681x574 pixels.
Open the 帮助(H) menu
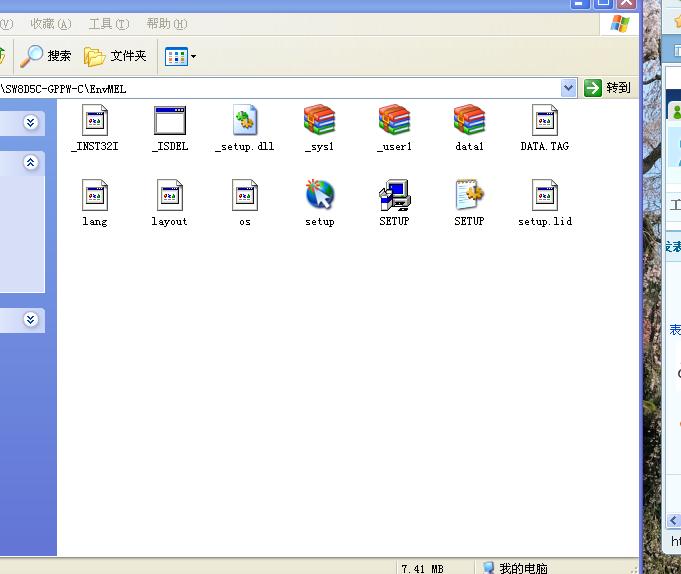coord(166,24)
